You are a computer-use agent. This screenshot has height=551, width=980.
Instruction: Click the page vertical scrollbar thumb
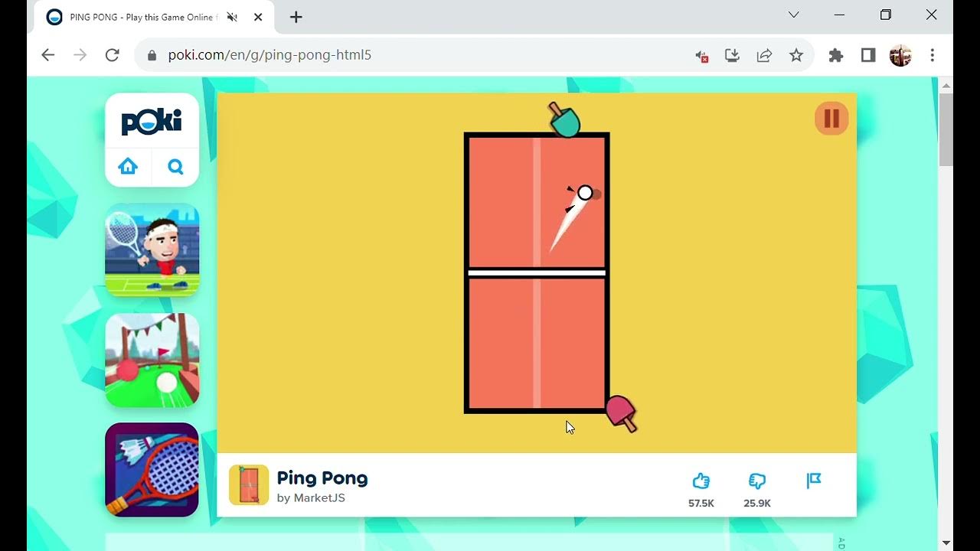click(x=946, y=129)
